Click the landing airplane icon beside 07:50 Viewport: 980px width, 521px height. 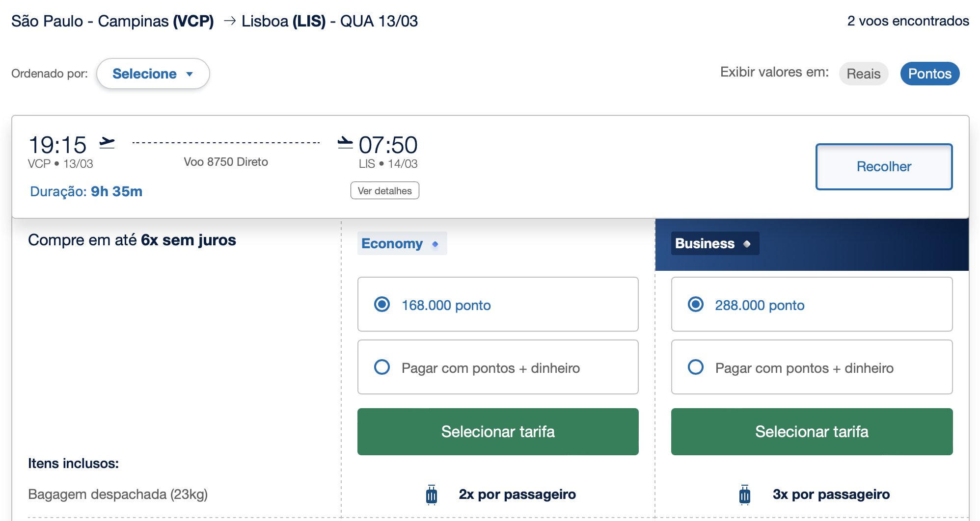point(345,143)
